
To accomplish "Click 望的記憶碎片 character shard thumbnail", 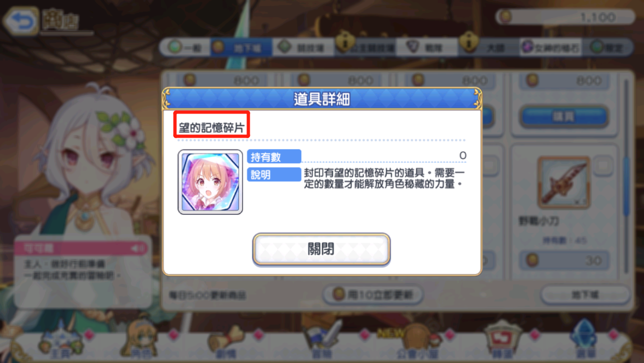I will pos(210,181).
